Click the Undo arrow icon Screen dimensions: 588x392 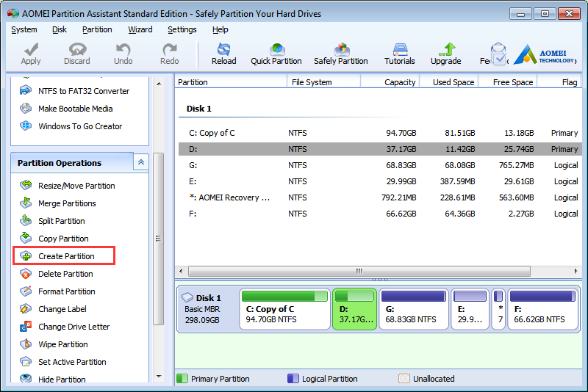(123, 49)
